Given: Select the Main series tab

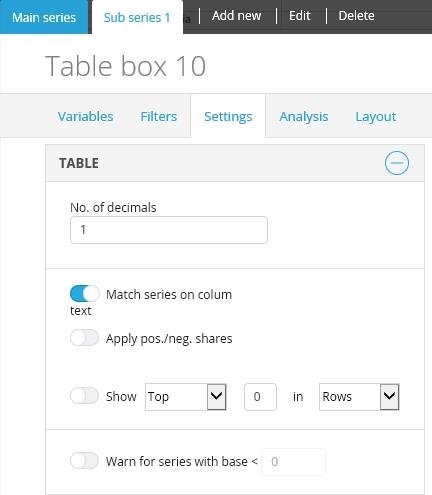Looking at the screenshot, I should [x=44, y=17].
